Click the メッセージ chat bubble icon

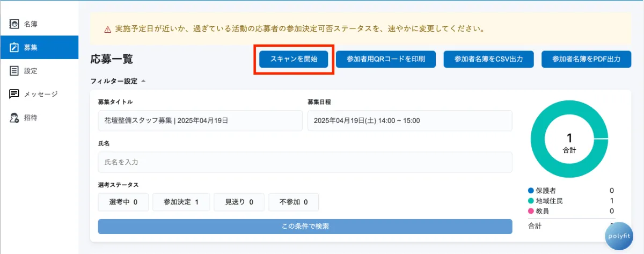[x=14, y=95]
